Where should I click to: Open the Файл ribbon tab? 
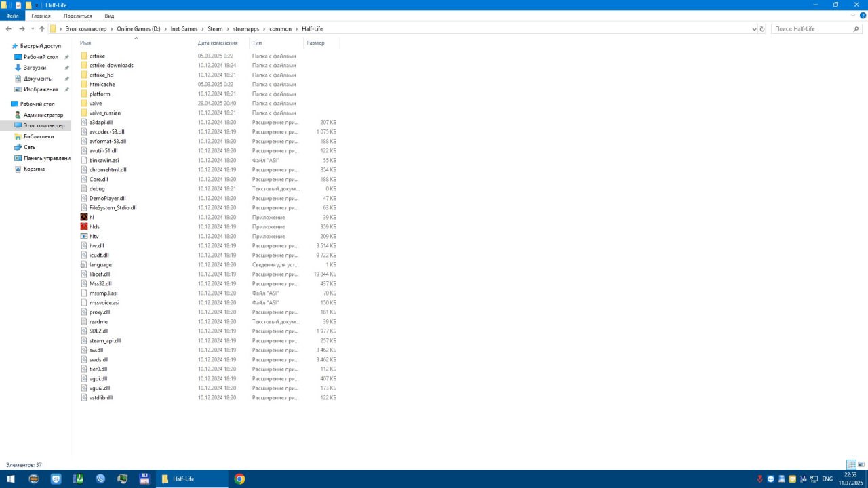coord(12,15)
